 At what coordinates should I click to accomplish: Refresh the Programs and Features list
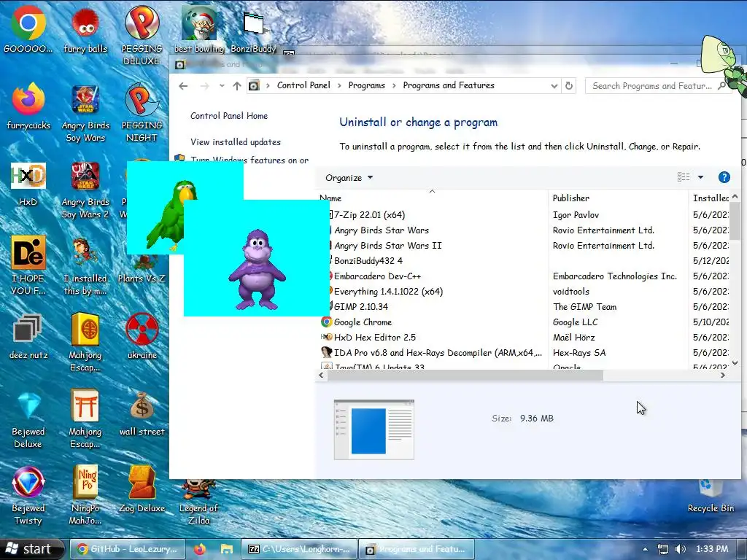point(569,86)
